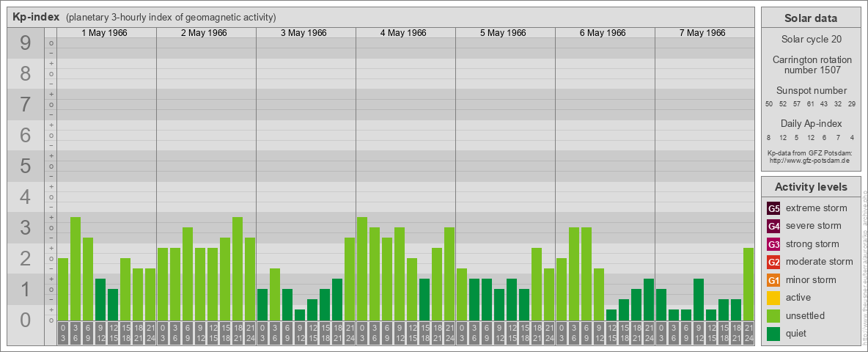Click the unsettled legend label
The image size is (868, 352).
pos(806,315)
